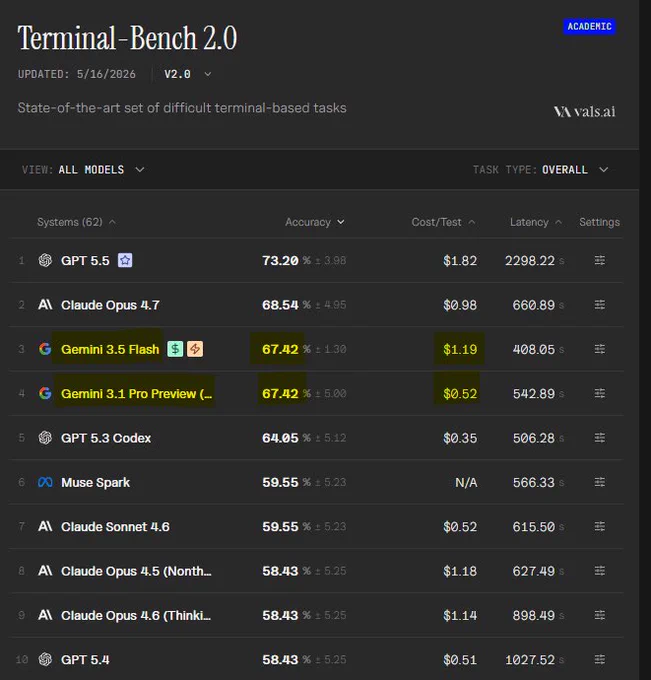651x680 pixels.
Task: Click the Settings column header
Action: pos(599,222)
